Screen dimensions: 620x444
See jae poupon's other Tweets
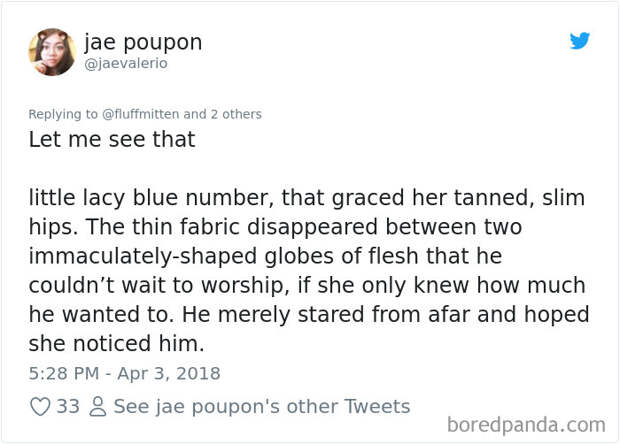click(262, 406)
